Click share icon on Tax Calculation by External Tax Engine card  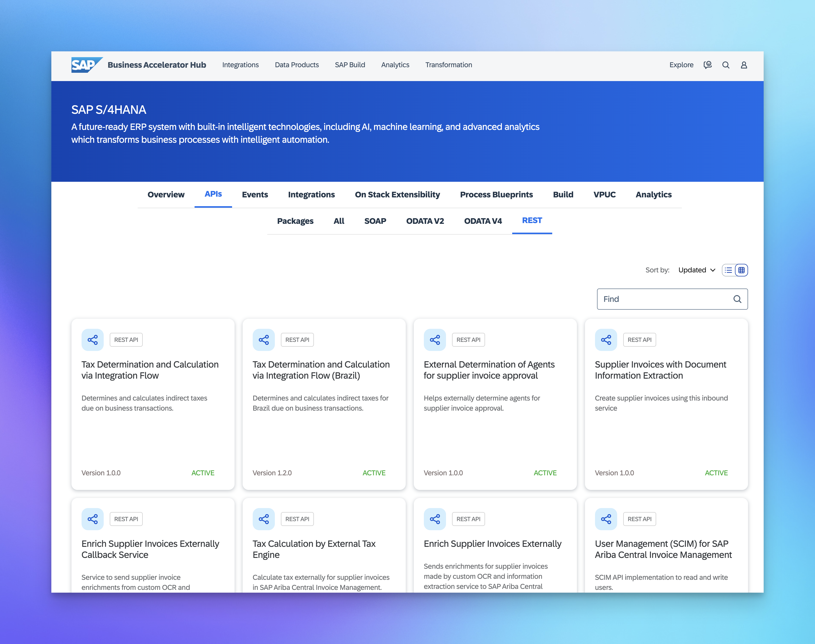click(264, 519)
